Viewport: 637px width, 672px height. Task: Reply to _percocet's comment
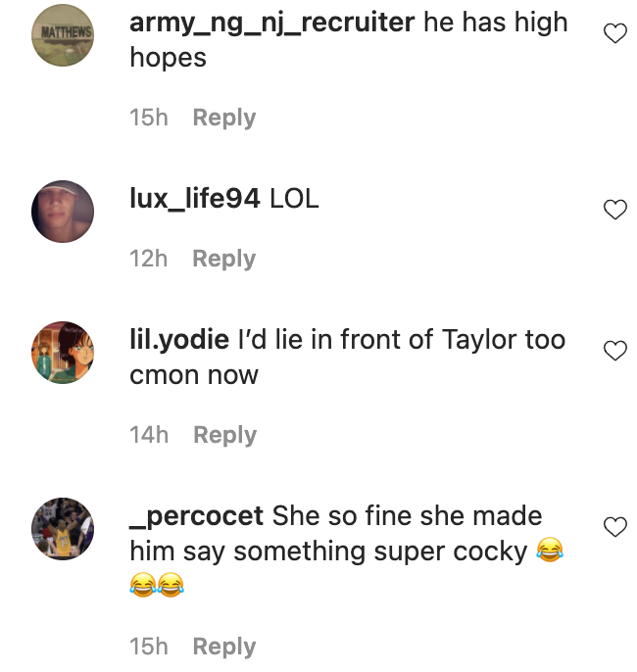(223, 647)
